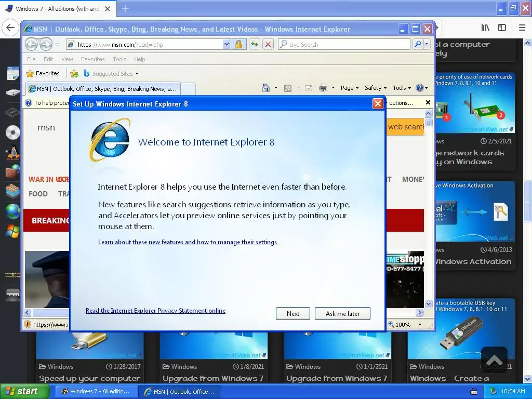Choose Ask me later in setup dialog
Screen dimensions: 532x399
click(342, 313)
